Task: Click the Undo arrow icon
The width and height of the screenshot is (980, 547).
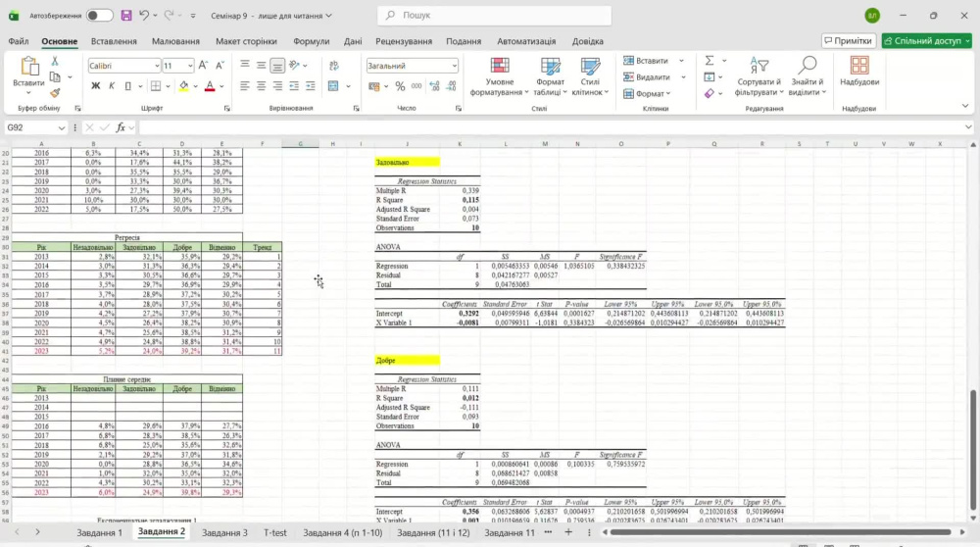Action: 144,16
